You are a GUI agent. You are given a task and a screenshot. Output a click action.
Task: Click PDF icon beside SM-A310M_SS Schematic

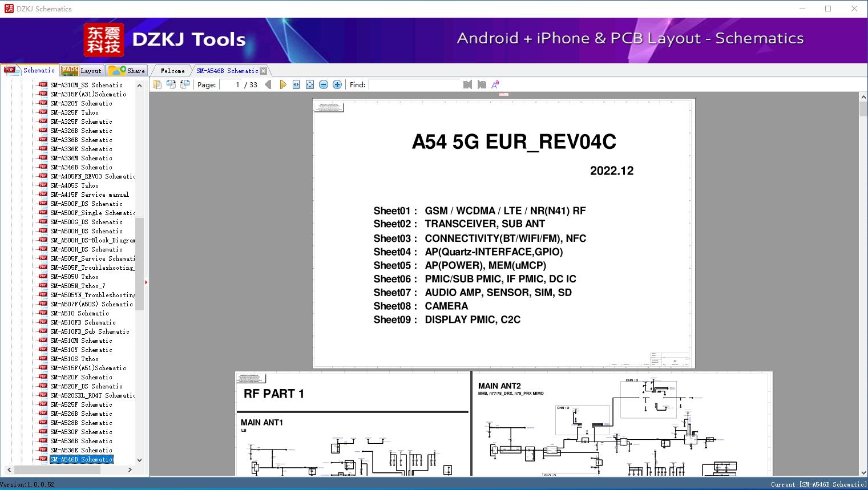(x=43, y=84)
